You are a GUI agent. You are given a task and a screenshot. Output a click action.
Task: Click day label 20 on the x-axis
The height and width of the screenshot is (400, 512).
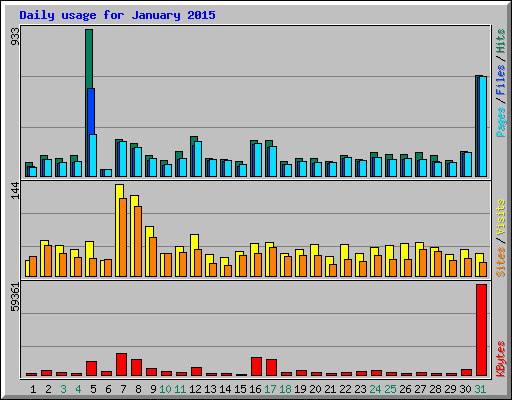(315, 389)
